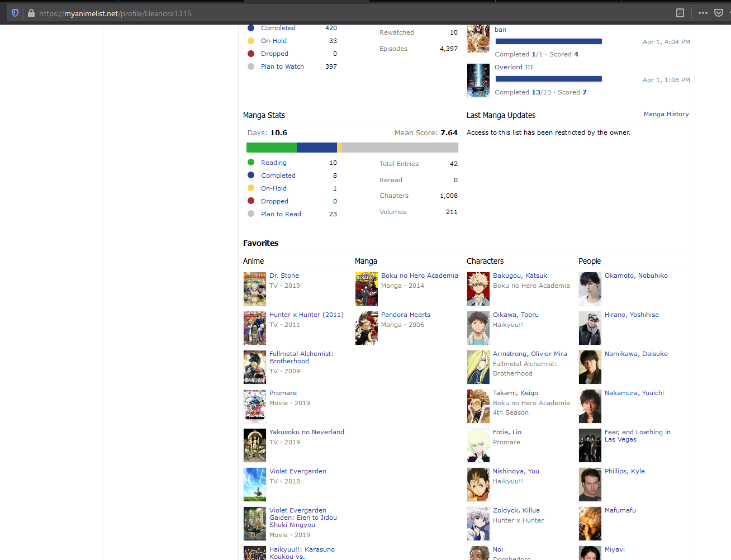Screen dimensions: 731x560
Task: Open the manga Dropped list link
Action: (x=274, y=201)
